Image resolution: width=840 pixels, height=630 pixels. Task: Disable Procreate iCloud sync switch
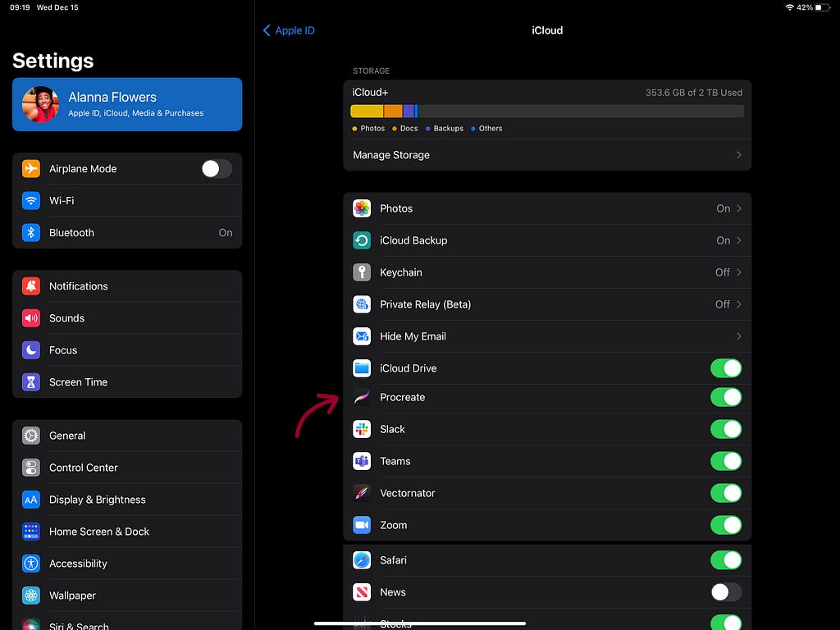click(x=726, y=398)
